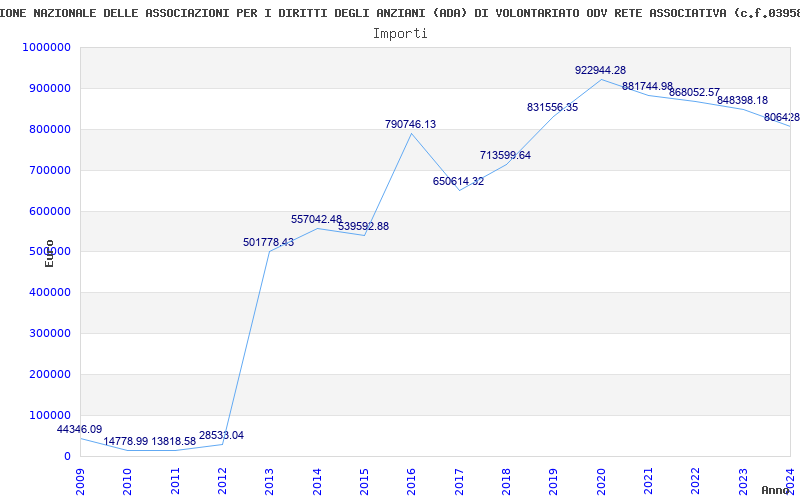Click the 881744.98 data label
The image size is (800, 500).
[x=647, y=86]
